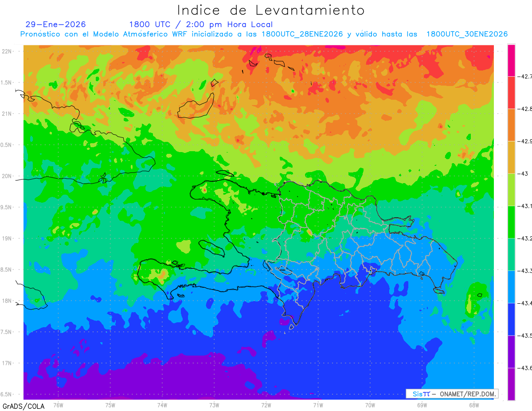Choose the teal swatch between -43.2 and -43.3
Image resolution: width=532 pixels, height=411 pixels.
[511, 254]
